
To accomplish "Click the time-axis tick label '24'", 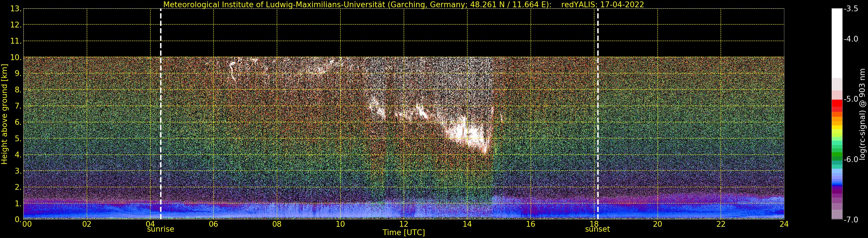I will (784, 224).
